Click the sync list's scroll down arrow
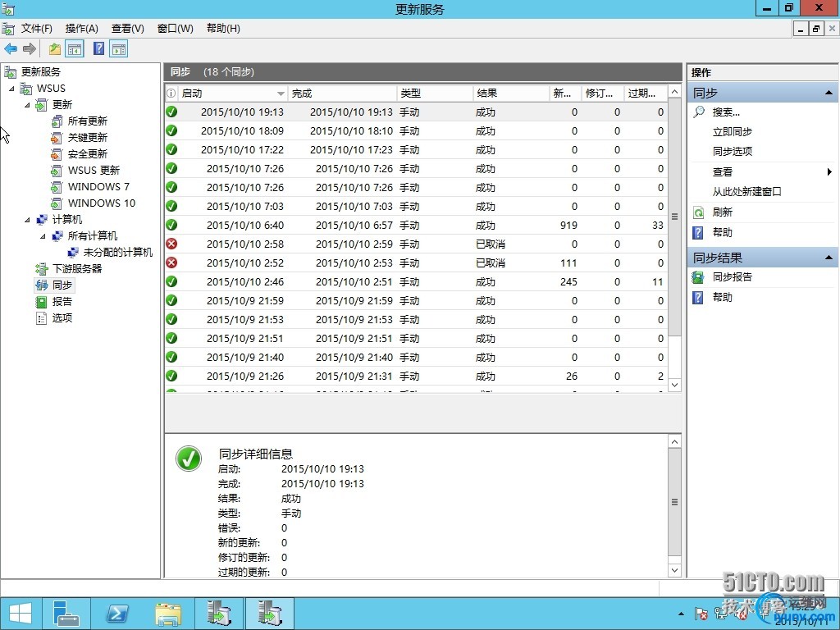 point(674,386)
